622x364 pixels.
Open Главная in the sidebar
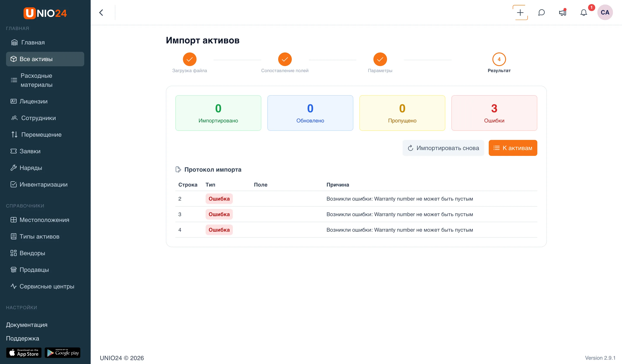45,43
